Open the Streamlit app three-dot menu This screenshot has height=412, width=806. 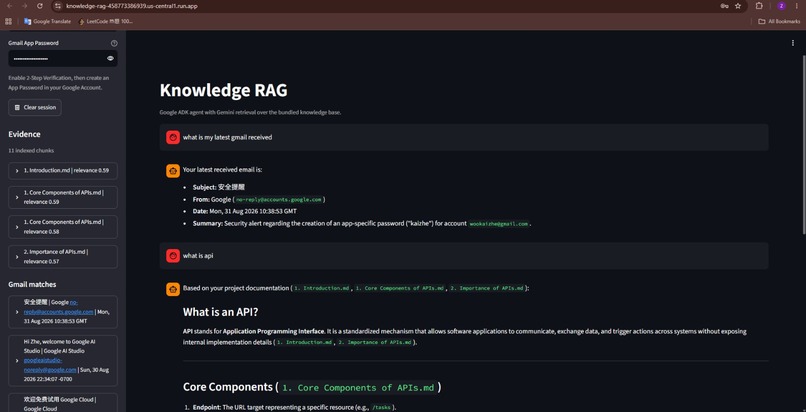point(793,43)
